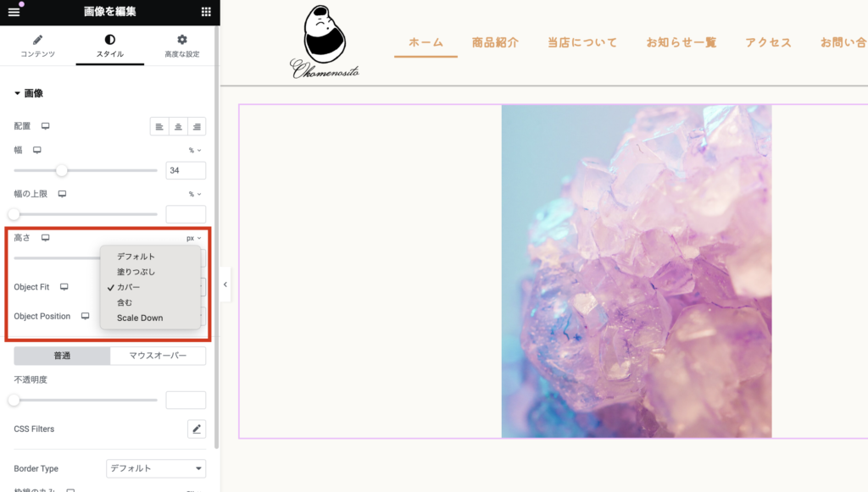The image size is (868, 492).
Task: Change the 高さ px unit dropdown
Action: (x=194, y=238)
